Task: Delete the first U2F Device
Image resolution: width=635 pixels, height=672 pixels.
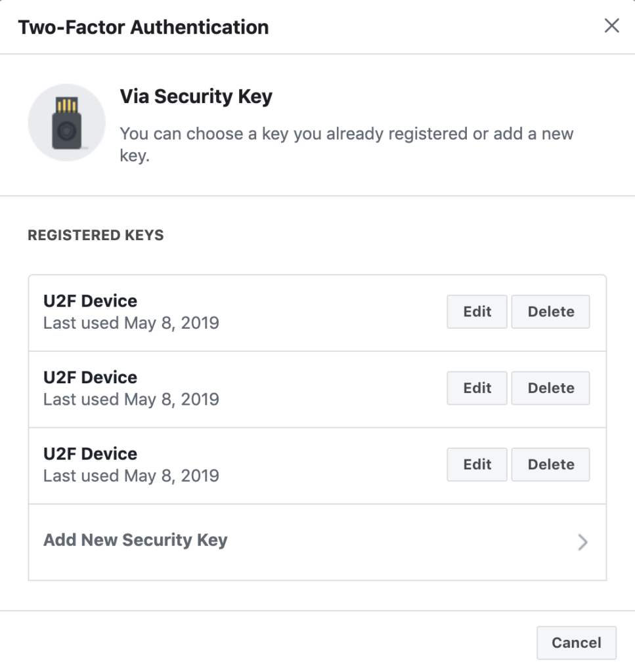Action: [550, 312]
